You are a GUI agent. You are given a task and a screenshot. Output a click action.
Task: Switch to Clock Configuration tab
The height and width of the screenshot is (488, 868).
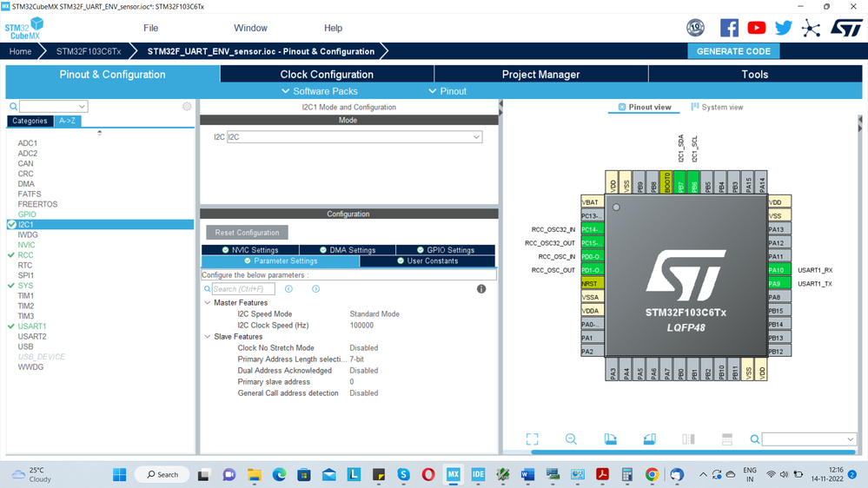327,74
